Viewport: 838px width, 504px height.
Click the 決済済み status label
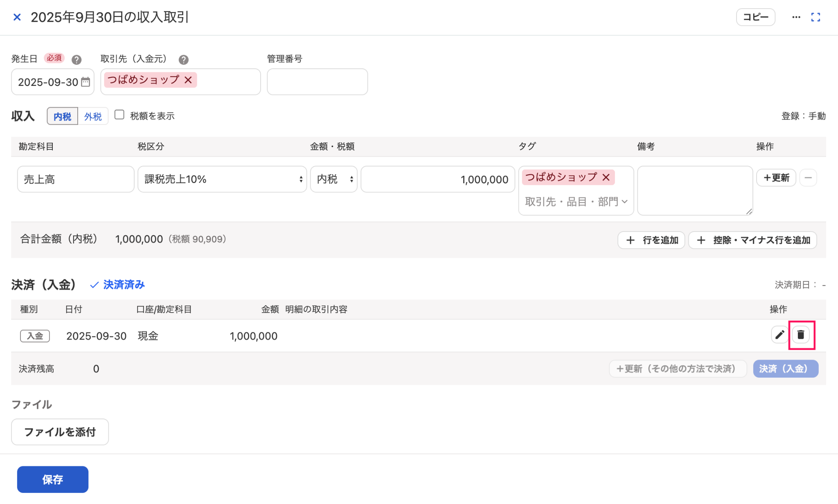pos(117,285)
